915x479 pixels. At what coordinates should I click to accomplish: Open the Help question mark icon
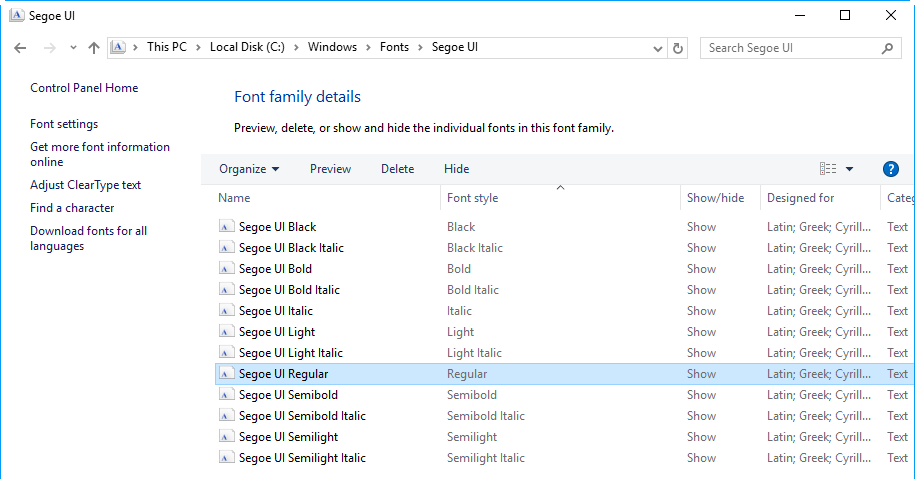[x=891, y=169]
